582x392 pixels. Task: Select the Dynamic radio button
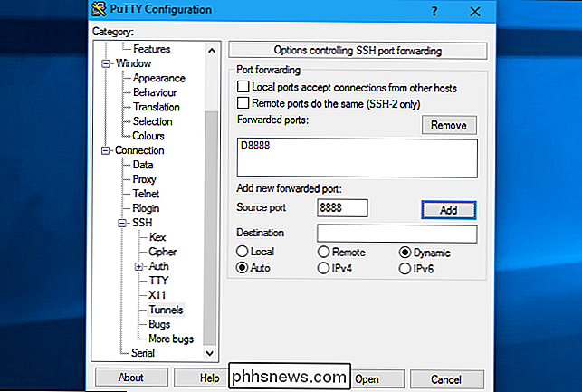click(405, 253)
